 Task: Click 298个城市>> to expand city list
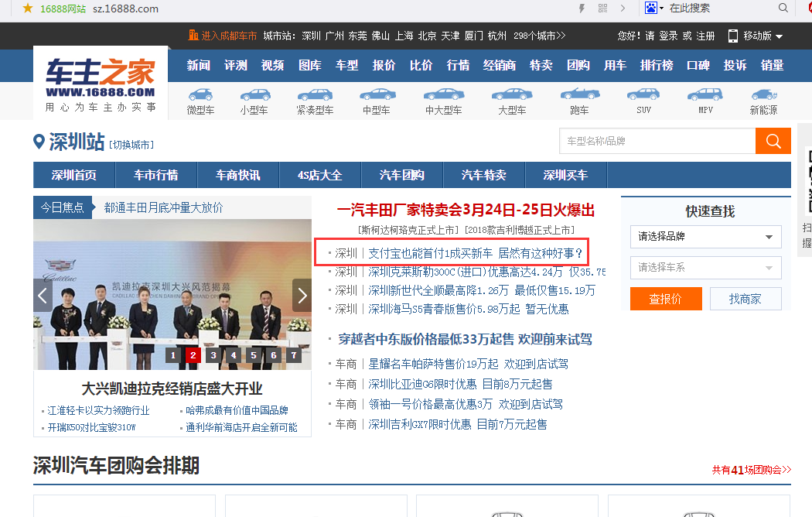pos(539,36)
